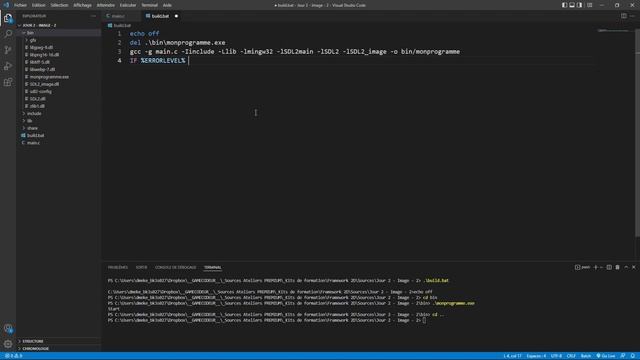Screen dimensions: 640x360
Task: Change the Espaces: 4 indentation setting
Action: point(536,356)
